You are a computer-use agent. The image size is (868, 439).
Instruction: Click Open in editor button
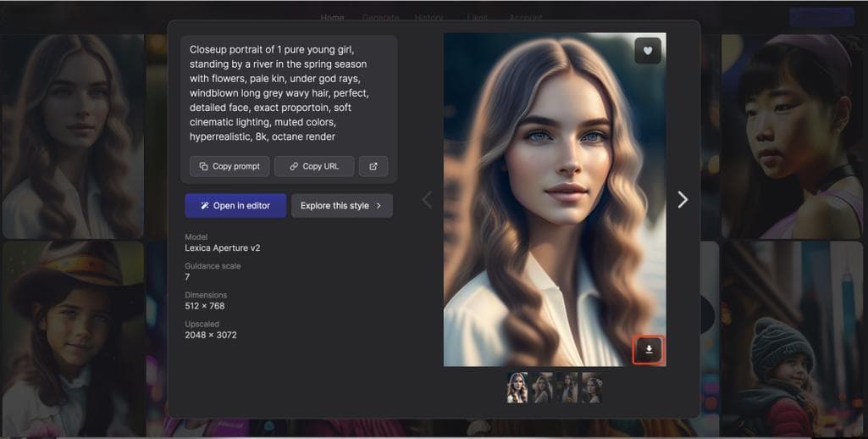pos(235,206)
